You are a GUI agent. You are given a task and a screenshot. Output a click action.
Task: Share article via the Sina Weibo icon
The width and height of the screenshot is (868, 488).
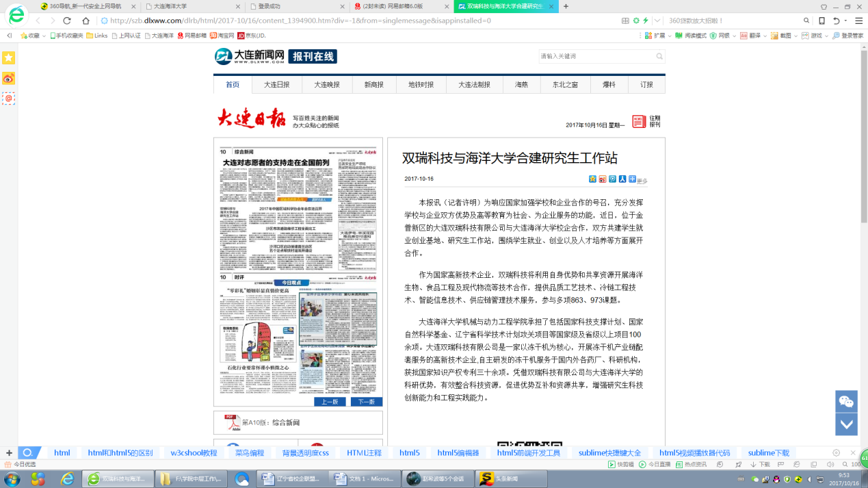click(603, 179)
